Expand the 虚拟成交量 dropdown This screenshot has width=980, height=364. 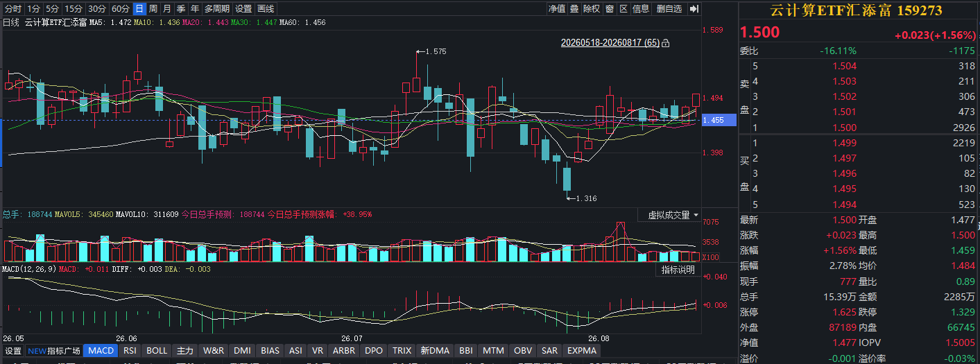point(673,216)
